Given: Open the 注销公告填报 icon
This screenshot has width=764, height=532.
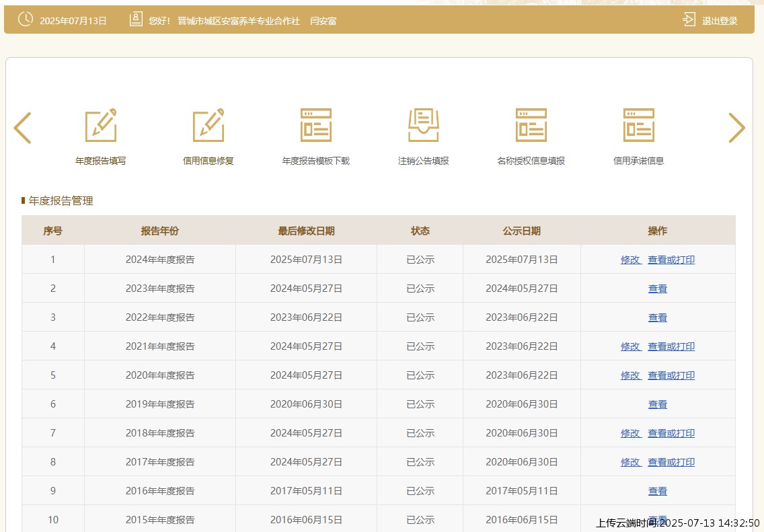Looking at the screenshot, I should pyautogui.click(x=424, y=125).
